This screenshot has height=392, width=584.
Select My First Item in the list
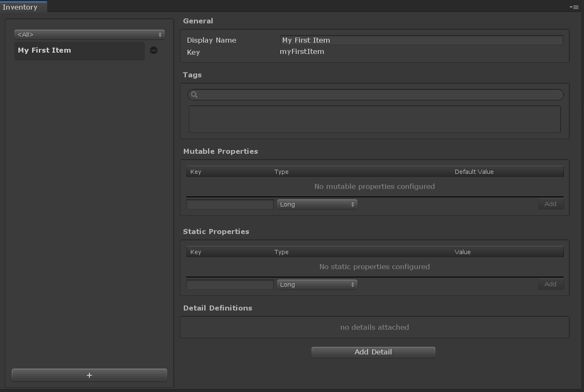(x=79, y=50)
